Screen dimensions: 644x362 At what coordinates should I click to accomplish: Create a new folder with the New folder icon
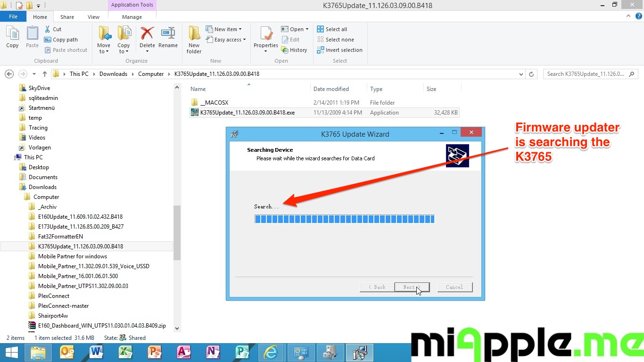click(x=194, y=34)
